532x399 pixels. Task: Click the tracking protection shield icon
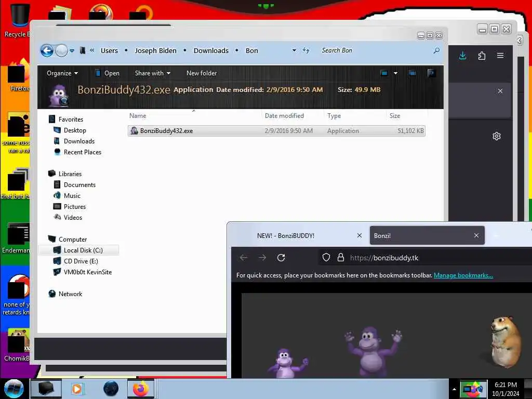(x=326, y=258)
